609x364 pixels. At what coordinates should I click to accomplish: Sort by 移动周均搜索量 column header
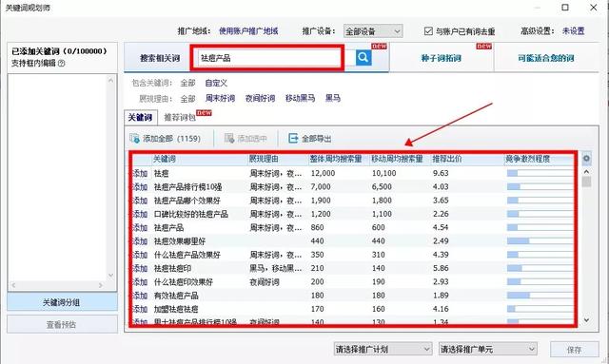pos(397,159)
